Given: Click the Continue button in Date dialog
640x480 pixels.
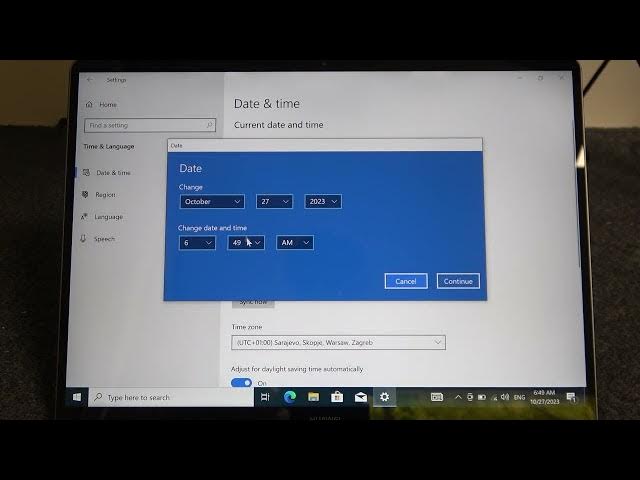Looking at the screenshot, I should pos(458,281).
